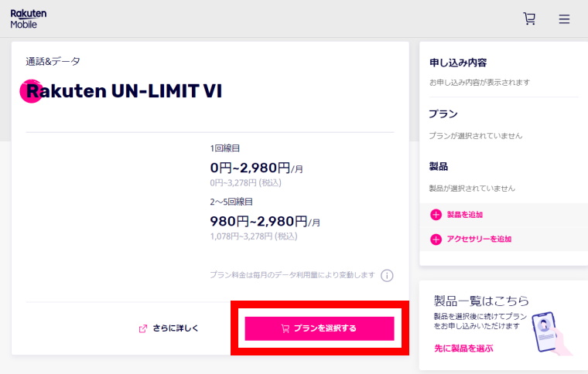Open the hamburger menu
Image resolution: width=588 pixels, height=374 pixels.
[564, 19]
